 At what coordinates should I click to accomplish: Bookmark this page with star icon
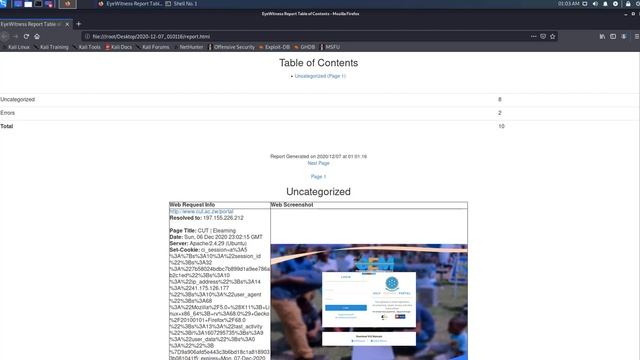[x=553, y=36]
